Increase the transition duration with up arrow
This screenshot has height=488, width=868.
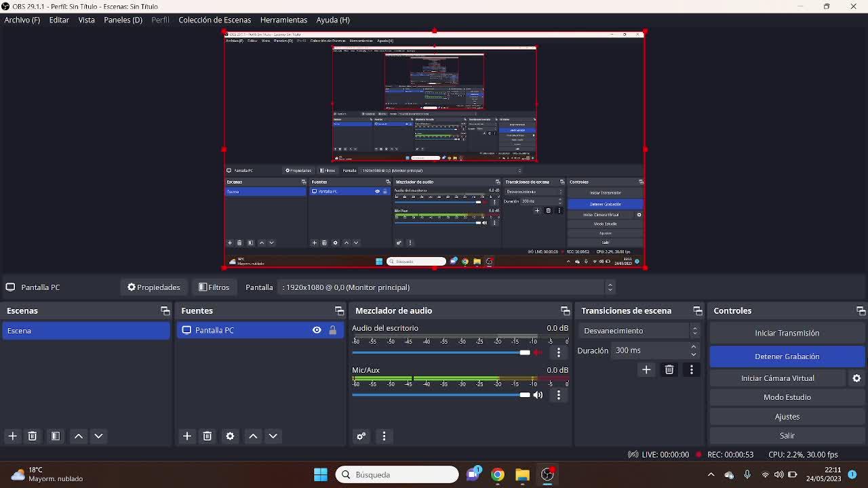(693, 347)
